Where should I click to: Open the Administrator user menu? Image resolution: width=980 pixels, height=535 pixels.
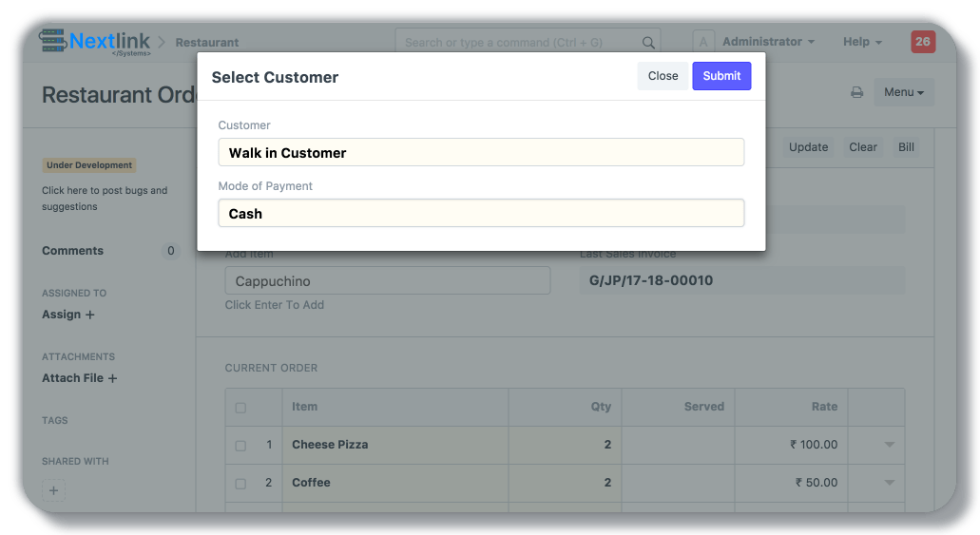[768, 42]
